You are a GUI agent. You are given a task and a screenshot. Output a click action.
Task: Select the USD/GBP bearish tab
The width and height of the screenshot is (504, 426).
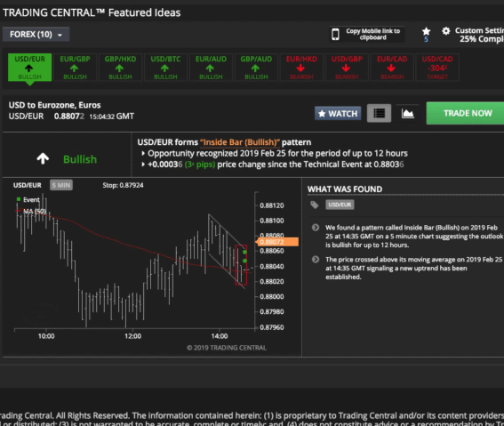(347, 68)
